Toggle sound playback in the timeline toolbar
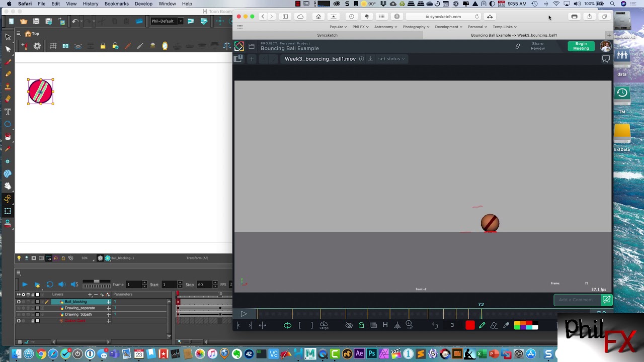Viewport: 644px width, 362px height. [x=62, y=285]
